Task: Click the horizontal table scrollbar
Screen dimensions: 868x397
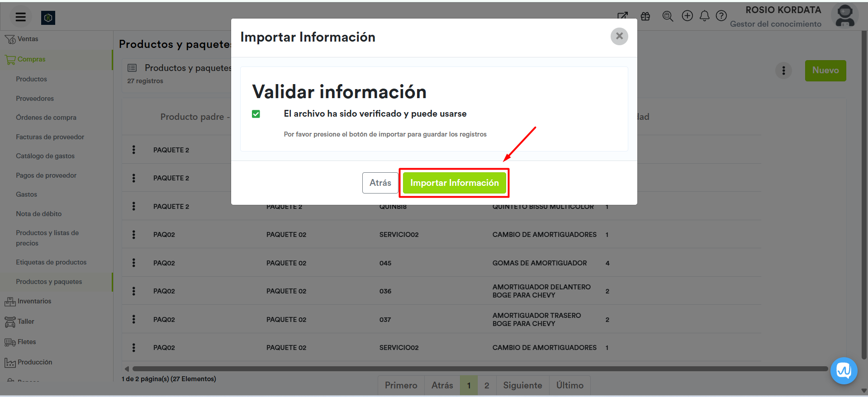Action: click(479, 369)
